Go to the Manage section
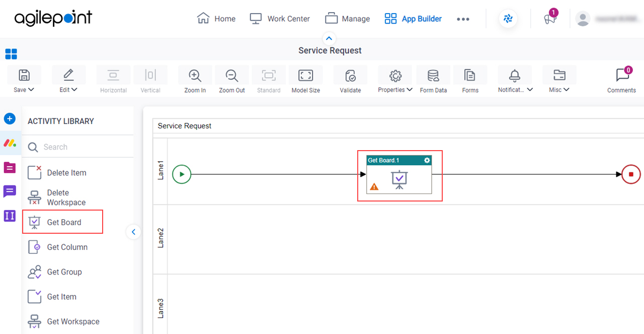The image size is (644, 334). (347, 19)
